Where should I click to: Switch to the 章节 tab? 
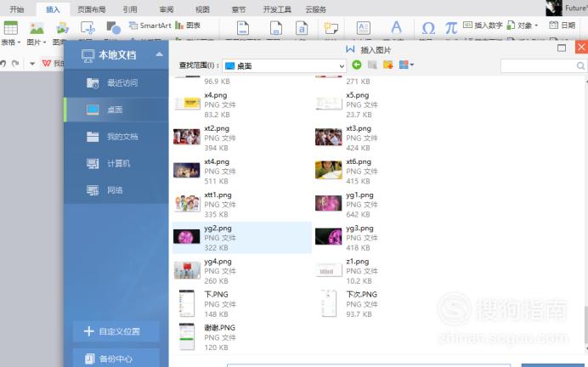click(x=239, y=9)
